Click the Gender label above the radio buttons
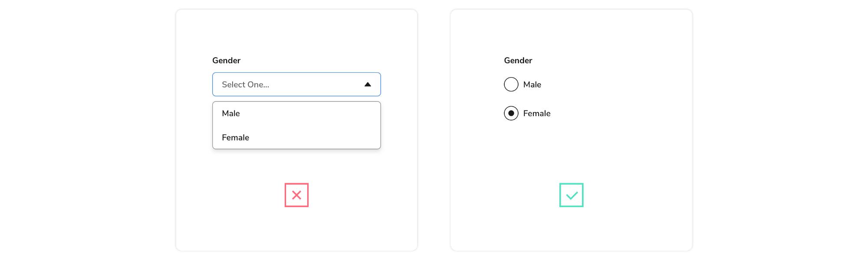Viewport: 868px width, 260px height. coord(518,61)
